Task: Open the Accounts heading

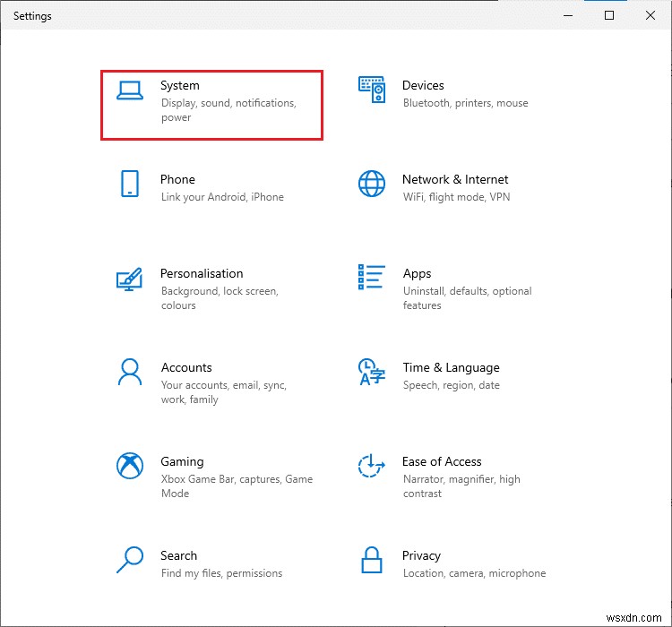Action: tap(186, 367)
